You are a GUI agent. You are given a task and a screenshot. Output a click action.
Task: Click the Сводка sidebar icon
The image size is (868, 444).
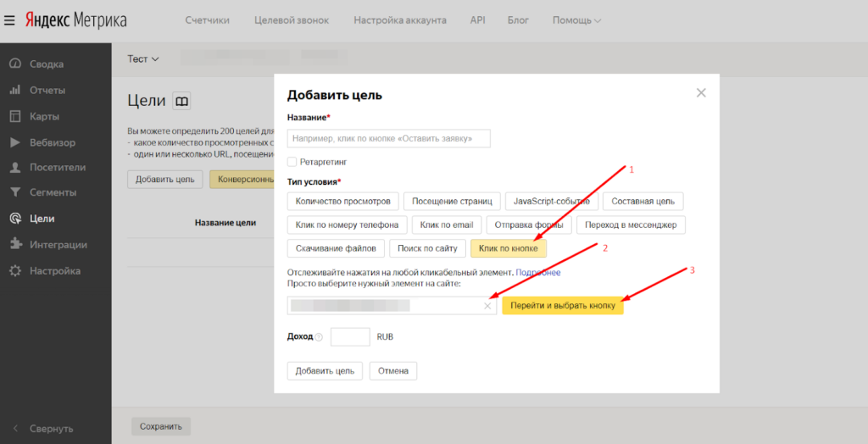click(14, 64)
